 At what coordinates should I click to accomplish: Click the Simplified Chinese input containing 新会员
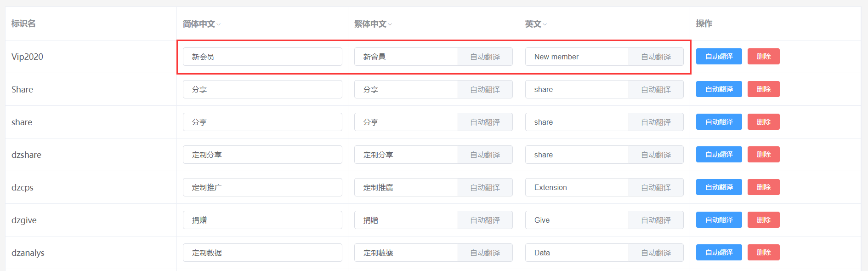coord(262,57)
